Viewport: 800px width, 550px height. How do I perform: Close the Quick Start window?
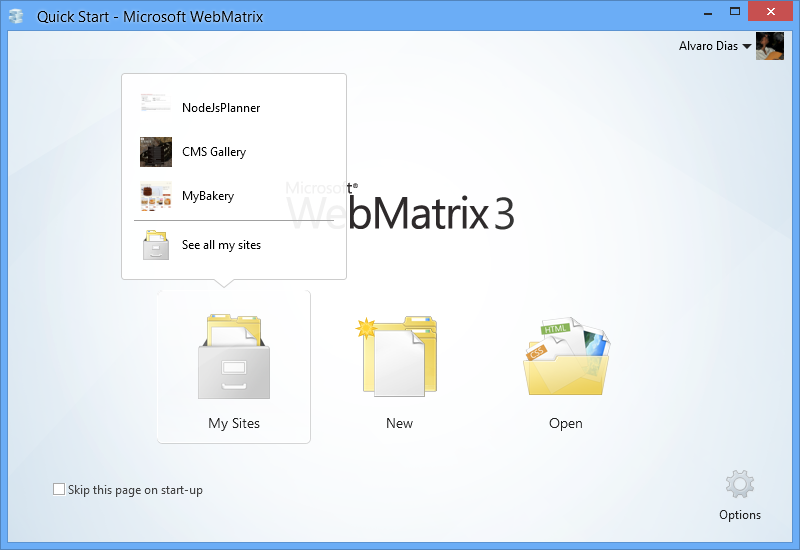tap(771, 11)
